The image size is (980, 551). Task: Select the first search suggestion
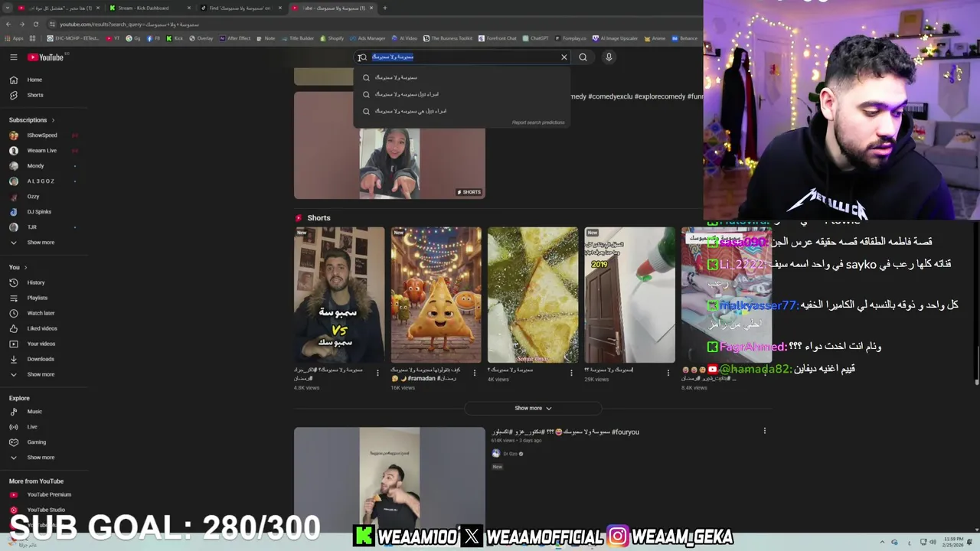tap(462, 77)
